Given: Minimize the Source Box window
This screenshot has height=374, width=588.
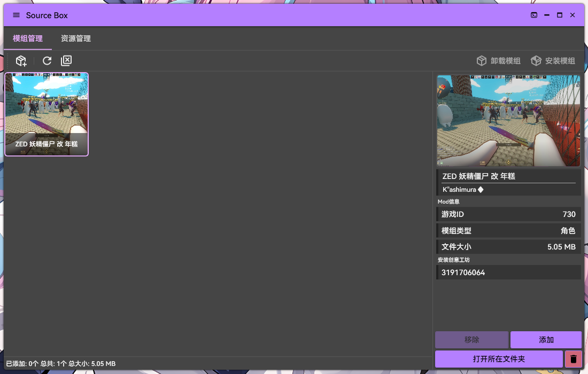Looking at the screenshot, I should 547,15.
